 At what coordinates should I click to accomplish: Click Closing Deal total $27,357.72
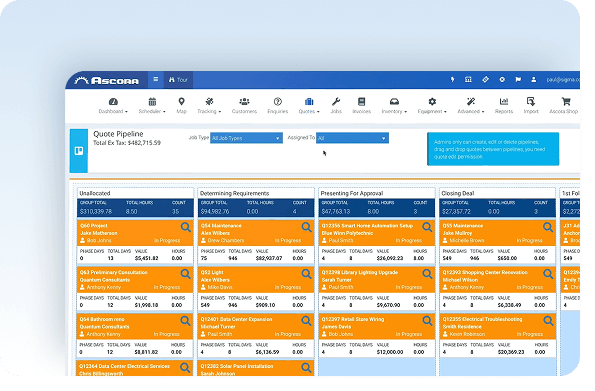(x=456, y=211)
